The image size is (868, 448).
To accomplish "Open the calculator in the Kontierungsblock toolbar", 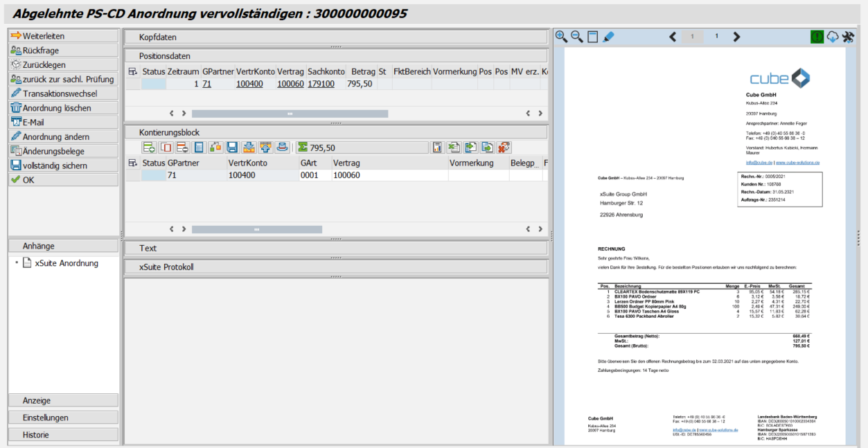I will point(200,147).
